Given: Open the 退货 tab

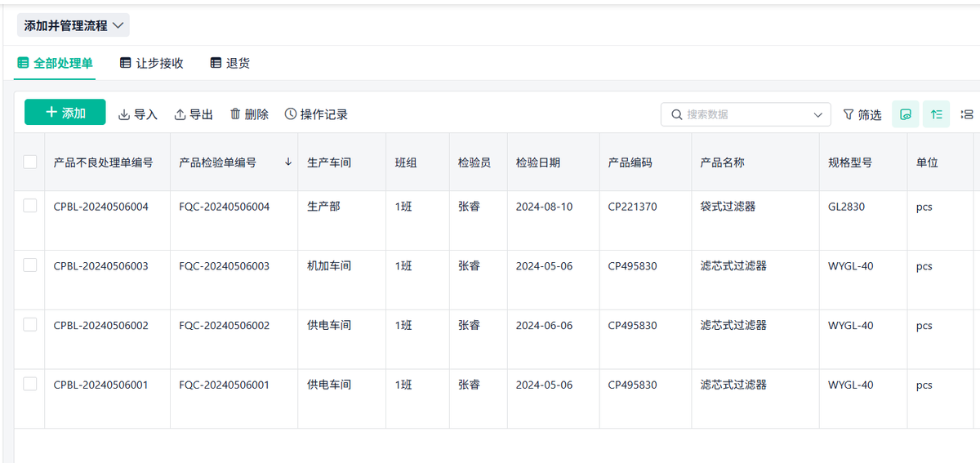Looking at the screenshot, I should tap(230, 63).
